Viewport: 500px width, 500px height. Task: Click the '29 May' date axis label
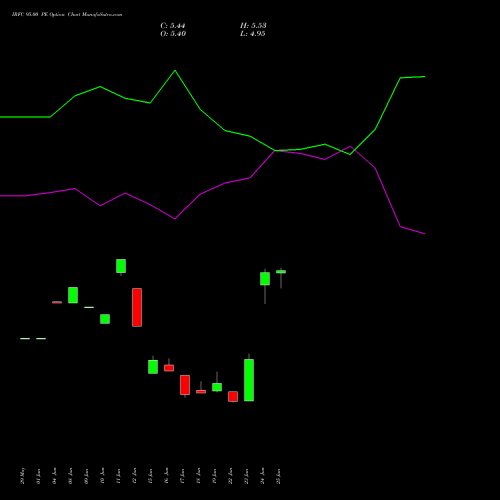click(x=23, y=476)
